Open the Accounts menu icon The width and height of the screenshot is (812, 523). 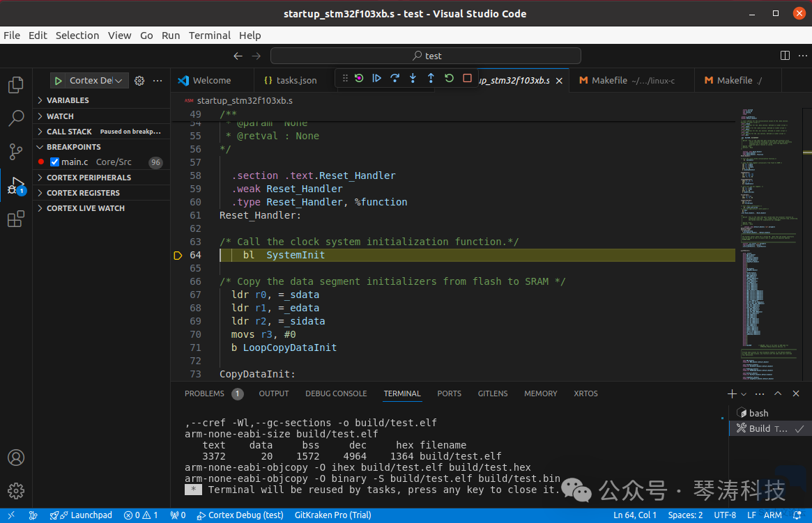coord(15,458)
